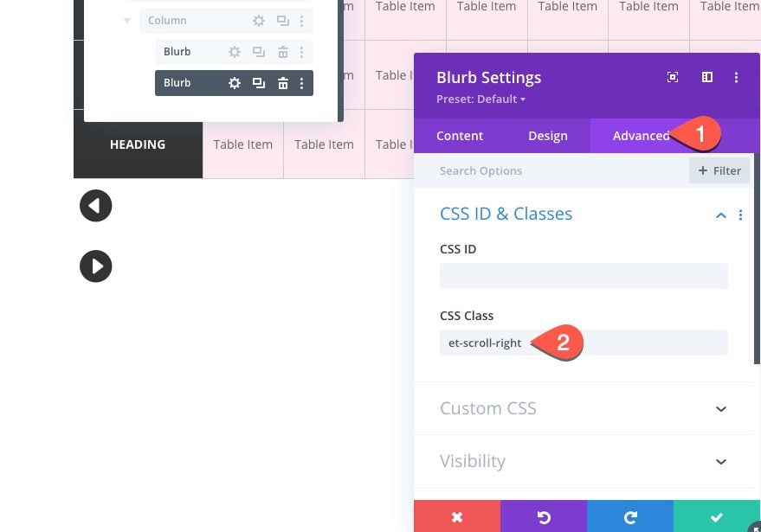Screen dimensions: 761x532
Task: Click the Filter button above the options
Action: click(719, 170)
